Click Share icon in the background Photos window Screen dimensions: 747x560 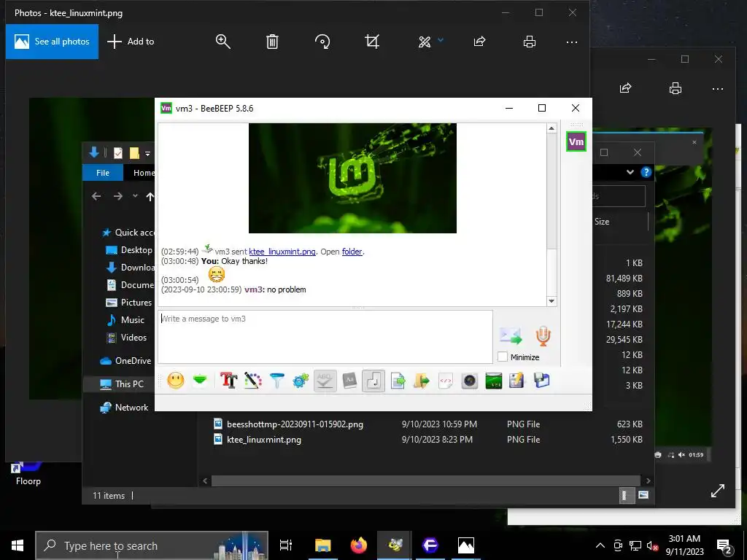coord(625,88)
